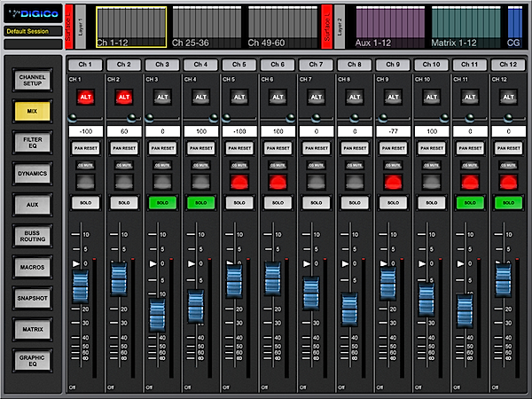Select the MIX page button
This screenshot has height=399, width=532.
33,112
